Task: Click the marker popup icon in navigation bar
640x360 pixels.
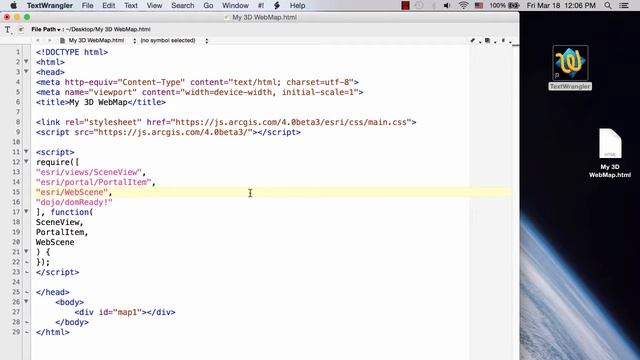Action: 488,40
